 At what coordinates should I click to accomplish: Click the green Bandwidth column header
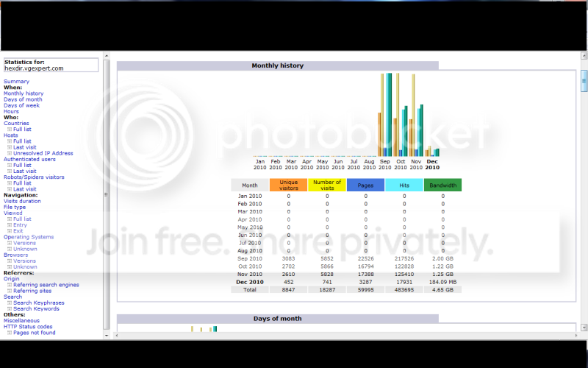tap(443, 185)
